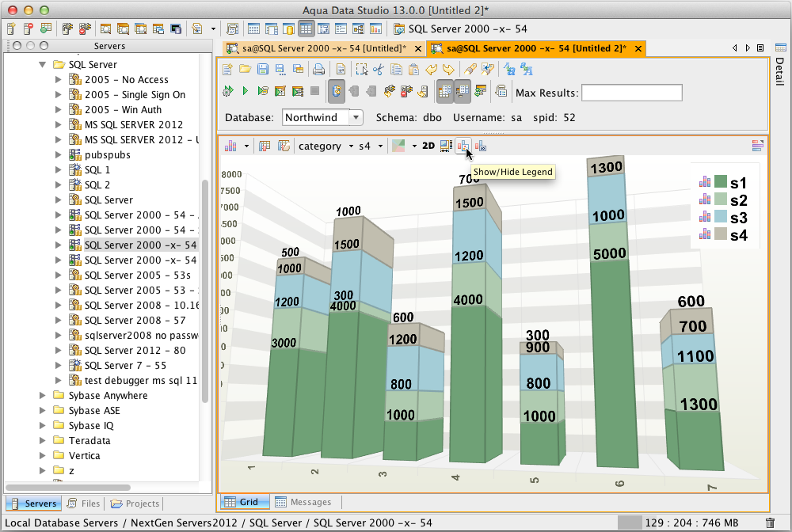This screenshot has height=532, width=792.
Task: Click the trash can icon in the status bar
Action: coord(770,523)
